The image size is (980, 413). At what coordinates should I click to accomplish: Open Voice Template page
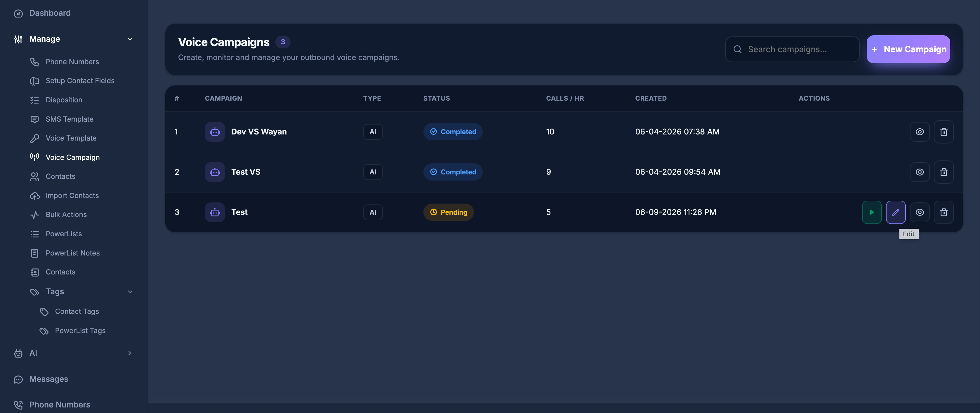point(71,138)
